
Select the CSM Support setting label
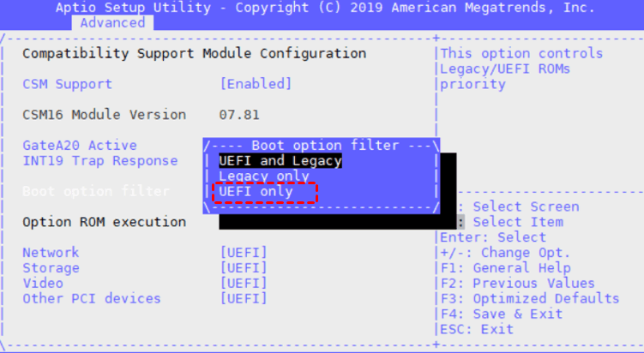point(67,84)
